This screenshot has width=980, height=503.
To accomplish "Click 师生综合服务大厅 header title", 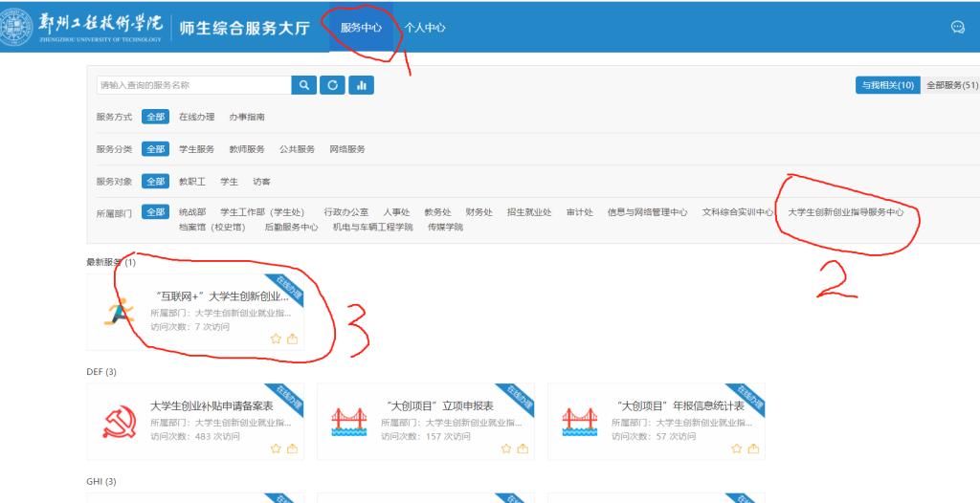I will (x=244, y=28).
